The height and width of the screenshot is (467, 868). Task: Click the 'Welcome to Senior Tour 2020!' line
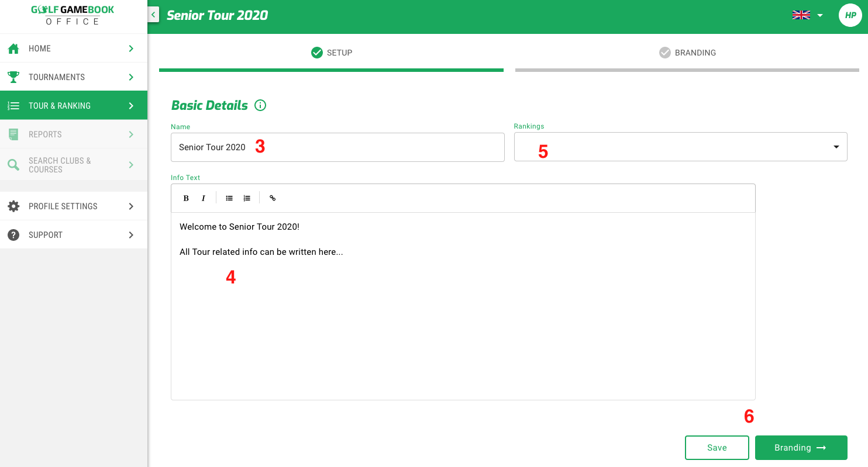tap(239, 227)
